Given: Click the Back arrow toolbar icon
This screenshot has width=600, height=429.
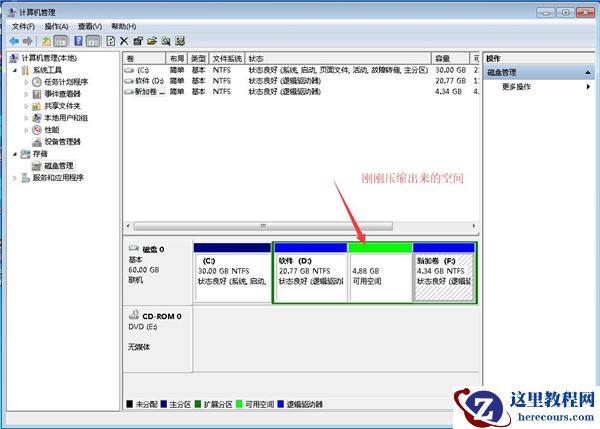Looking at the screenshot, I should pyautogui.click(x=15, y=41).
